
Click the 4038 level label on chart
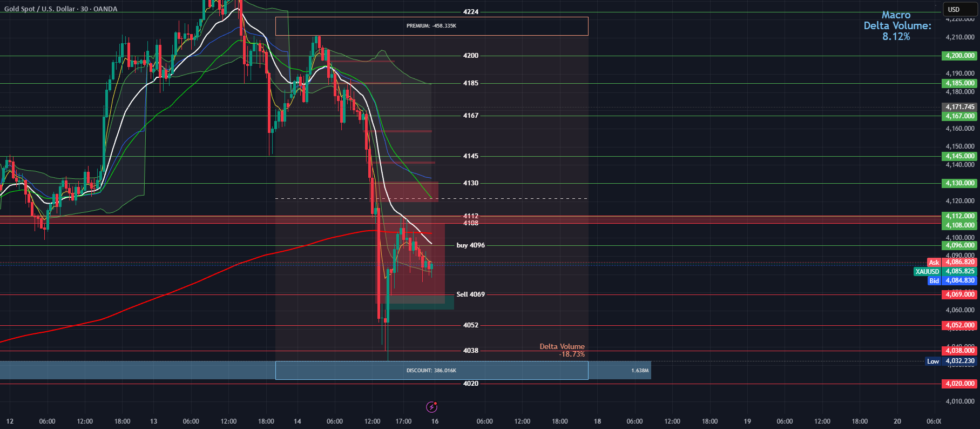pyautogui.click(x=471, y=351)
